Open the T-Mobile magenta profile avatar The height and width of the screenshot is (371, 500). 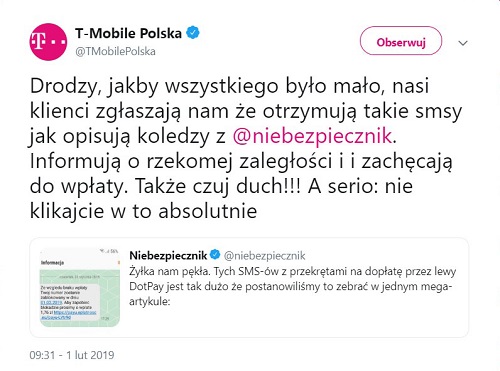coord(48,42)
